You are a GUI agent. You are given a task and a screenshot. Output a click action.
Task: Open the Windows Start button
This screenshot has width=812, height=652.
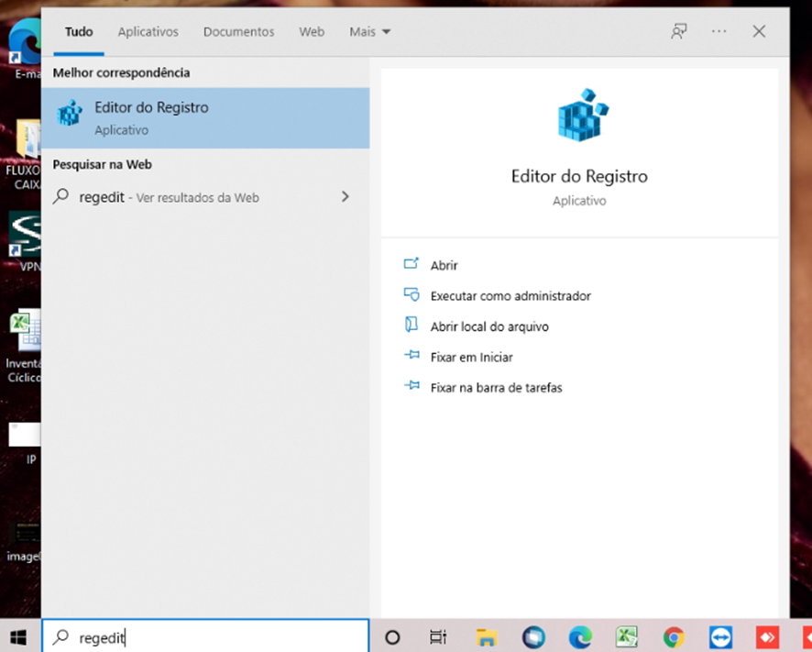pyautogui.click(x=18, y=637)
